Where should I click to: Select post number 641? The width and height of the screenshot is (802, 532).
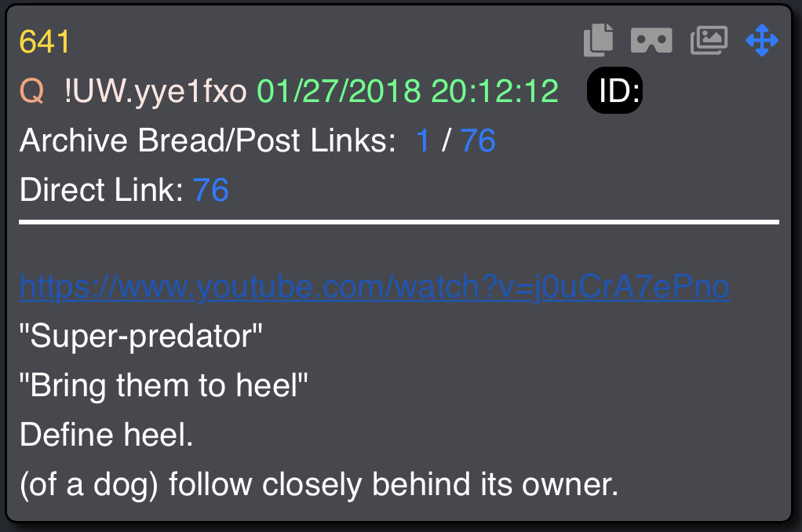[x=45, y=42]
